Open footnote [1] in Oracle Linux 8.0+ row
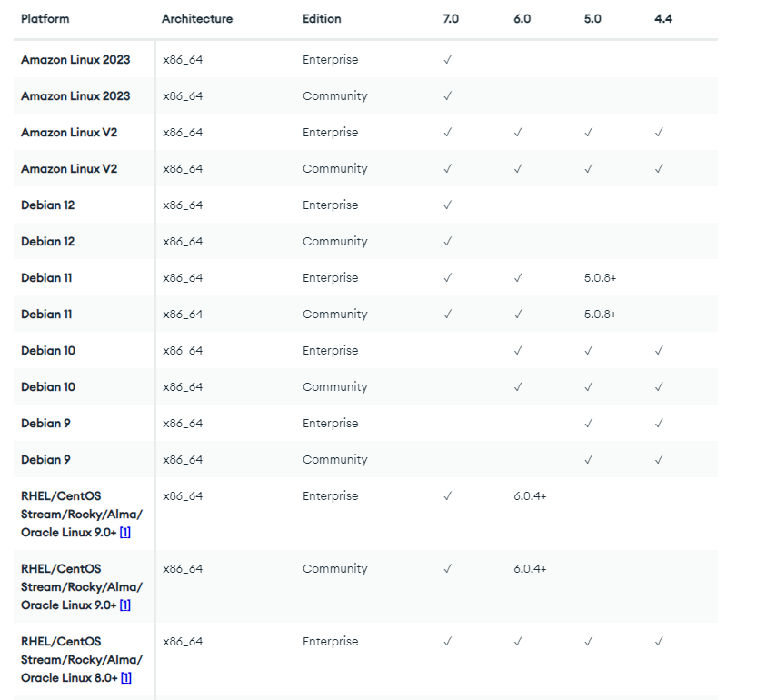Screen dimensions: 766x700 point(125,678)
